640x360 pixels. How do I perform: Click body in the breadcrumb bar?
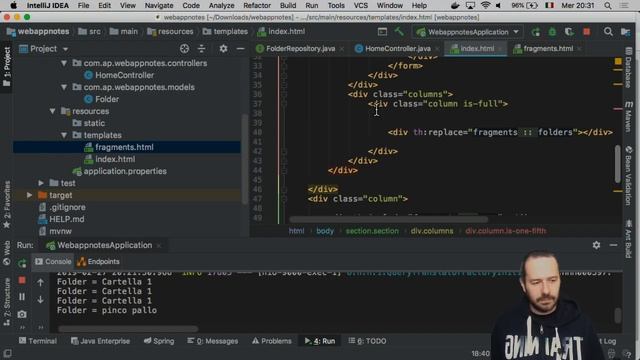pyautogui.click(x=325, y=231)
